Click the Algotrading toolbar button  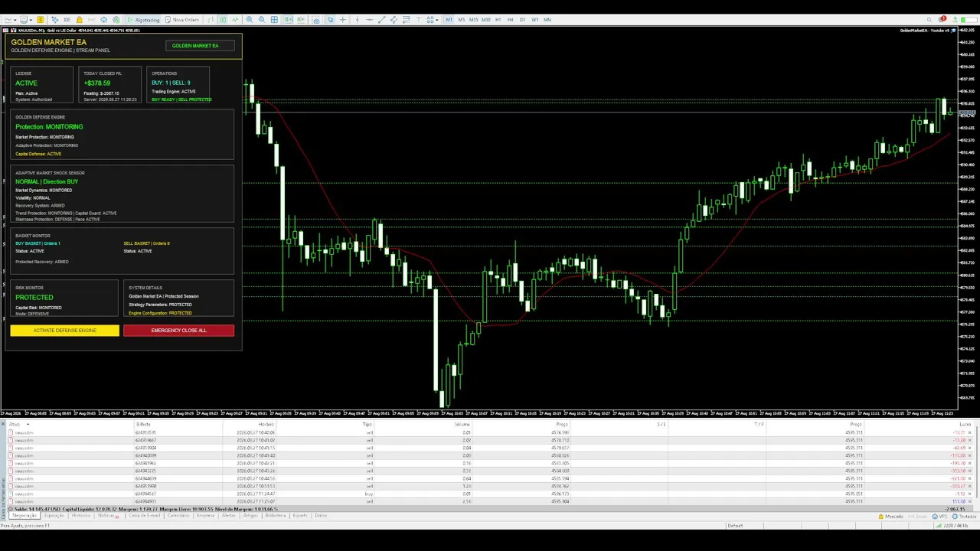coord(143,20)
